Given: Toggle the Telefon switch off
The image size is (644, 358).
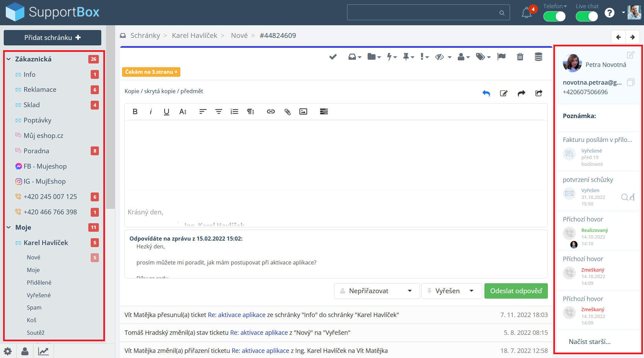Looking at the screenshot, I should pyautogui.click(x=554, y=16).
